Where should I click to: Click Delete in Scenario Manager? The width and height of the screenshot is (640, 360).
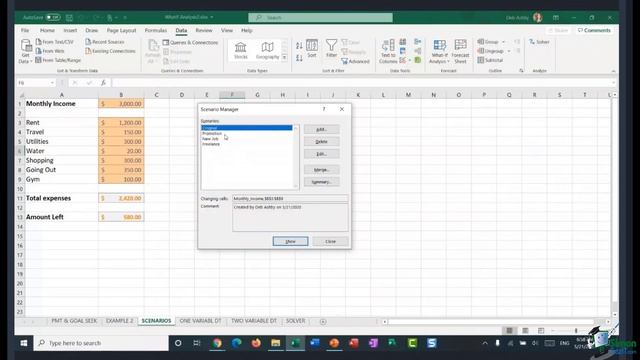(322, 142)
